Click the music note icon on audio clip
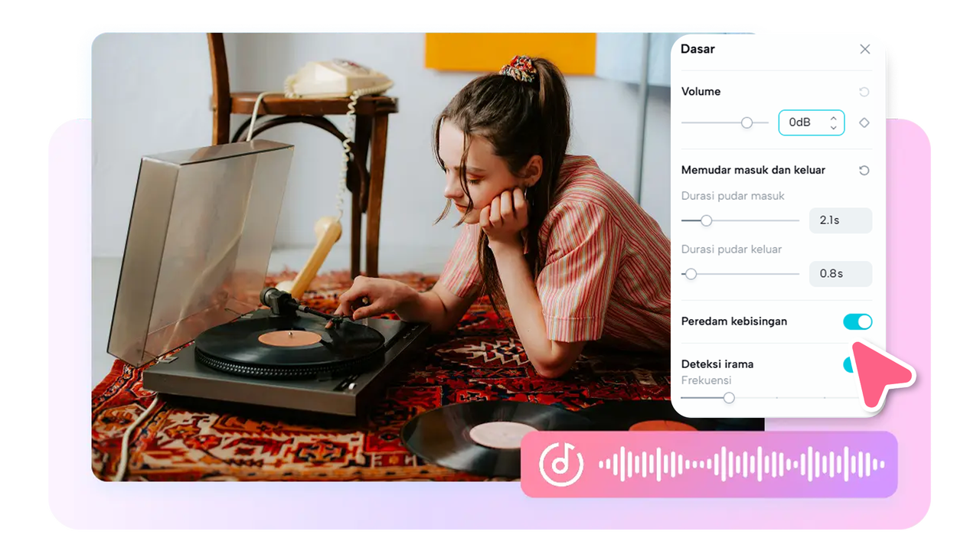This screenshot has height=551, width=980. pyautogui.click(x=561, y=465)
